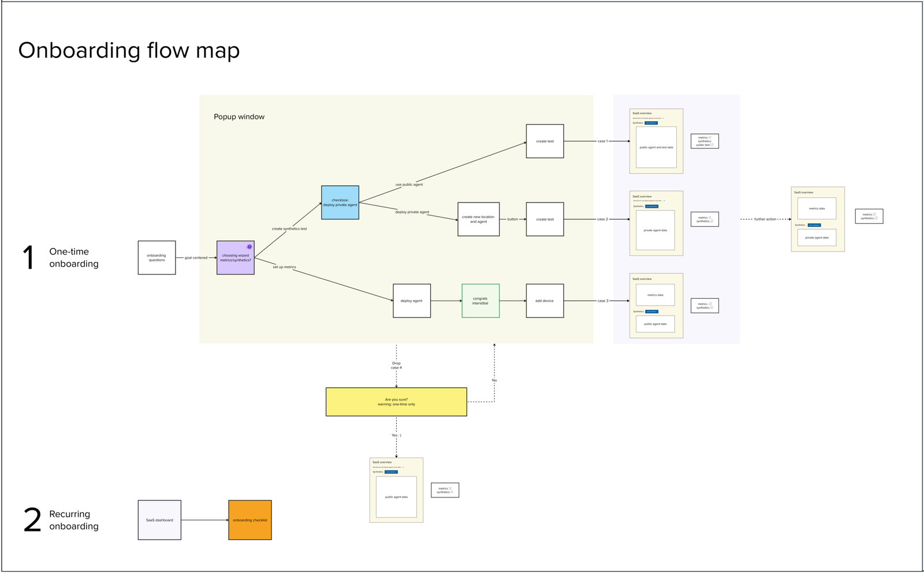The width and height of the screenshot is (924, 573).
Task: Click blue Synthetics button in case 4 SaaS overview
Action: [391, 472]
